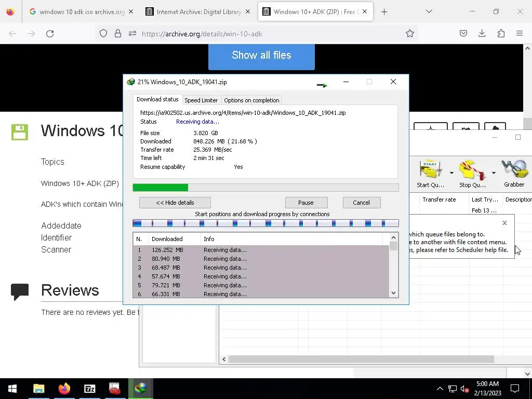The width and height of the screenshot is (532, 399).
Task: List all tabs dropdown arrow
Action: point(429,11)
